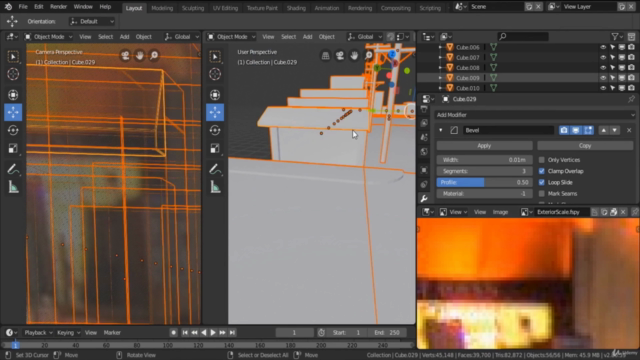The image size is (640, 360).
Task: Switch to Sculpting workspace tab
Action: [x=193, y=8]
